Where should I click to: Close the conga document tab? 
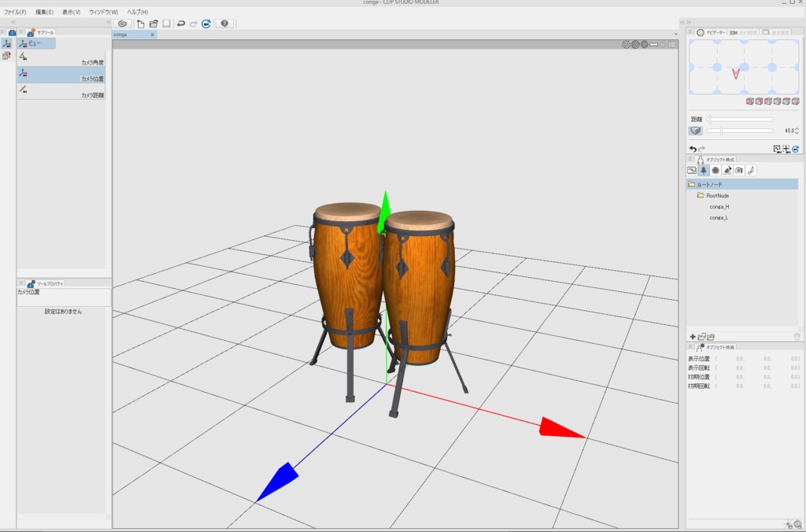[x=152, y=35]
